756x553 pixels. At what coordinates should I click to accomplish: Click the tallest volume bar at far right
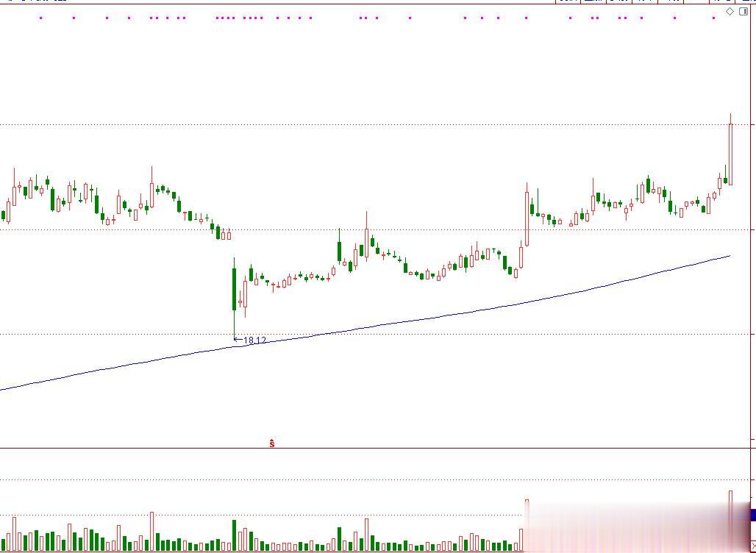[x=730, y=521]
